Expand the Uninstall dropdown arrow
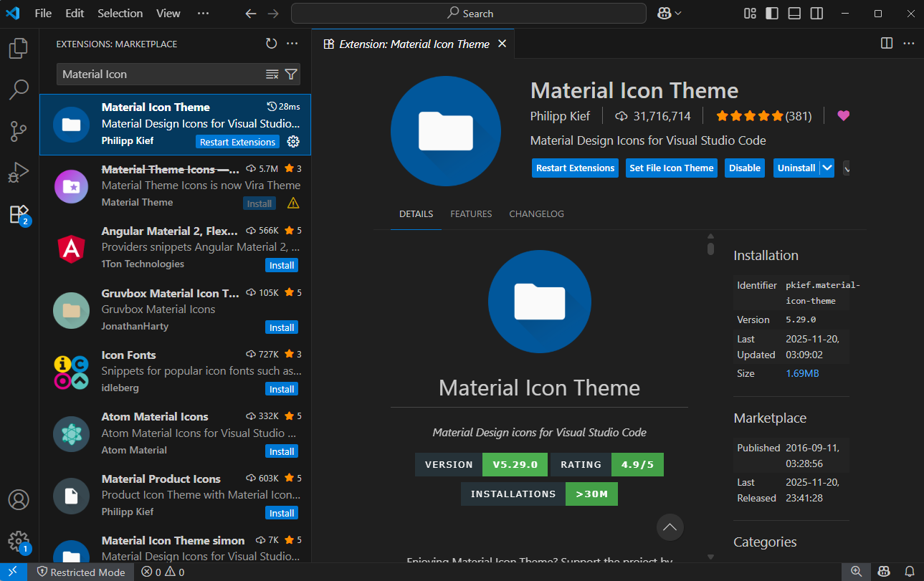The width and height of the screenshot is (924, 581). point(827,168)
